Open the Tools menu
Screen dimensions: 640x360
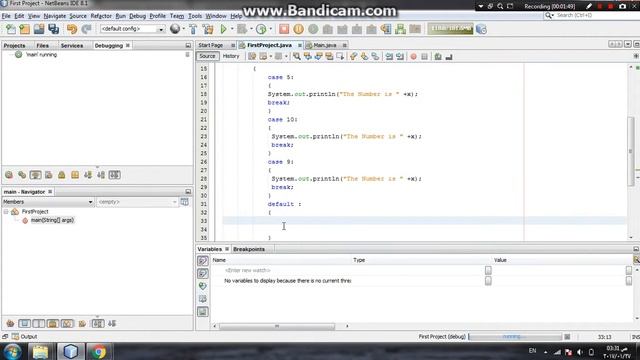coord(195,16)
